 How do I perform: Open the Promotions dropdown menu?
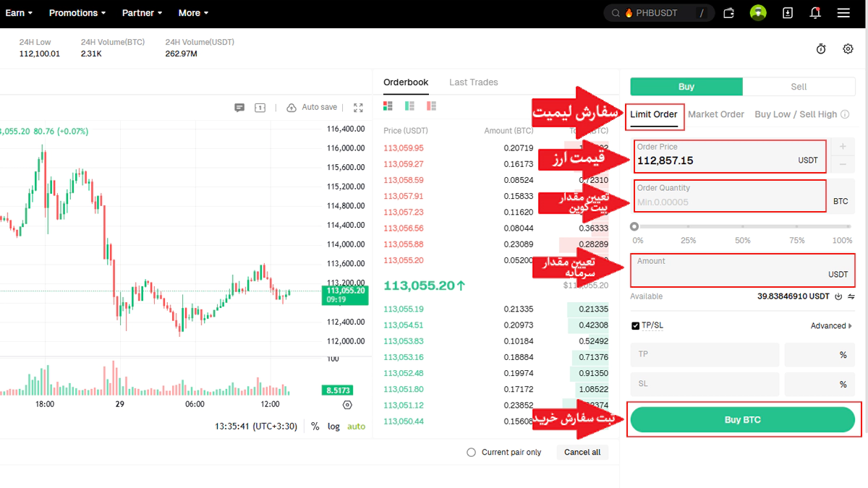click(x=77, y=12)
